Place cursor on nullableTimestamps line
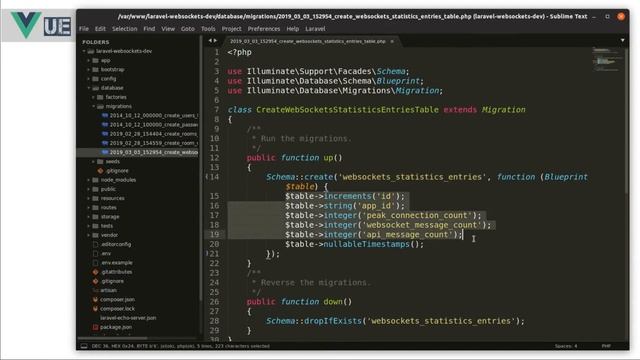The image size is (640, 360). [x=354, y=244]
